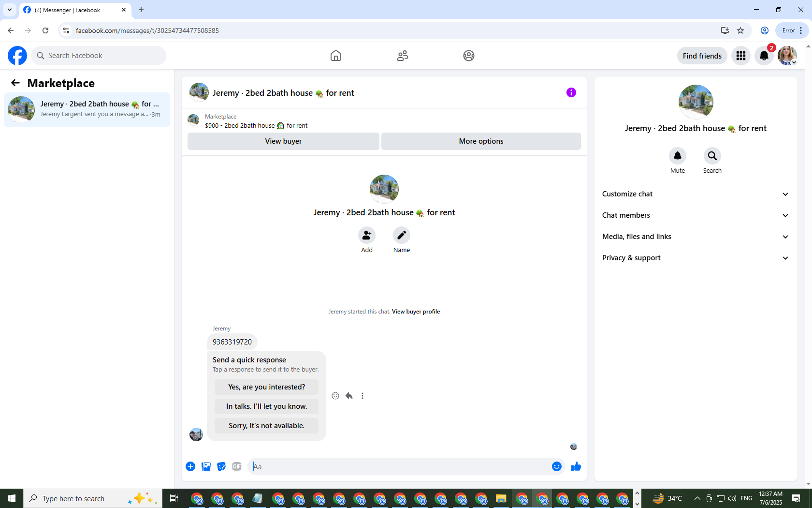This screenshot has height=508, width=812.
Task: Click Find friends button
Action: tap(702, 56)
